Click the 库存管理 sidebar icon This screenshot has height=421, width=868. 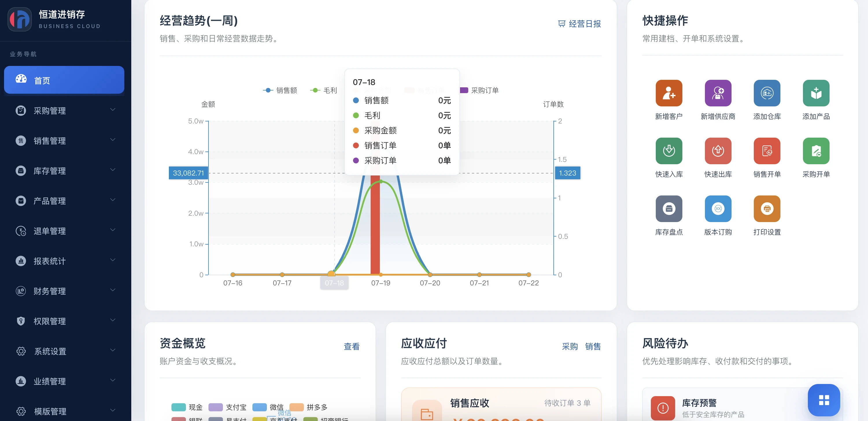(21, 171)
